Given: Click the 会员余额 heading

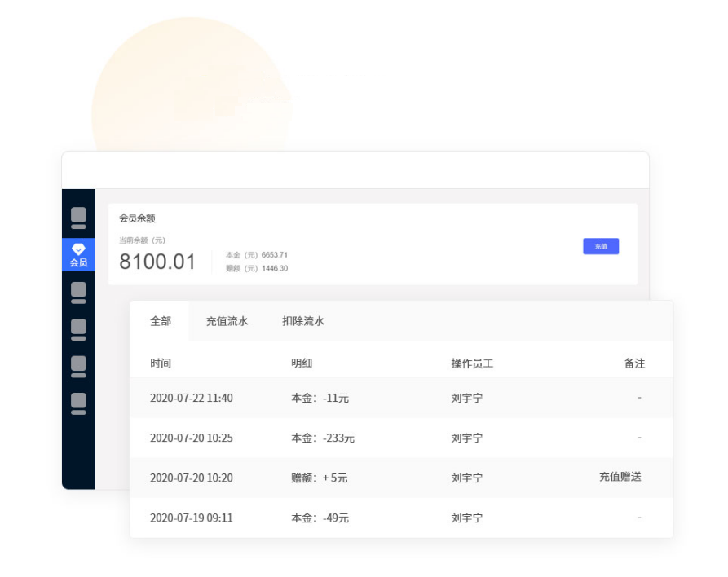Looking at the screenshot, I should 137,218.
